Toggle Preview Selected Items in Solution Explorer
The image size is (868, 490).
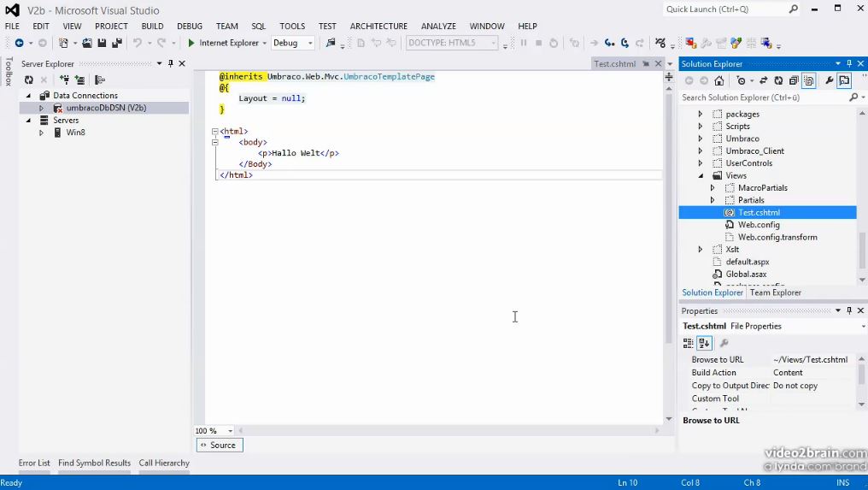pyautogui.click(x=844, y=81)
